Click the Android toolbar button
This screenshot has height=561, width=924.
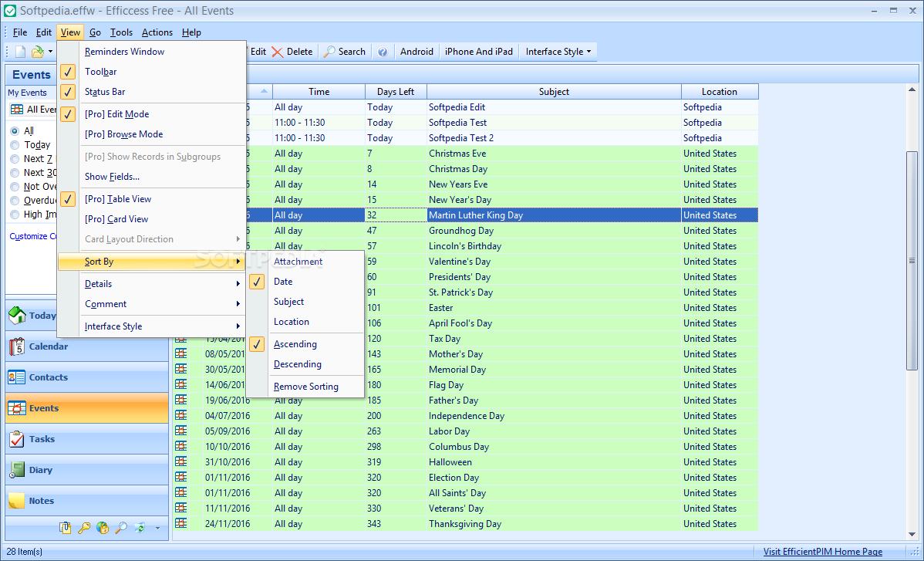coord(416,52)
